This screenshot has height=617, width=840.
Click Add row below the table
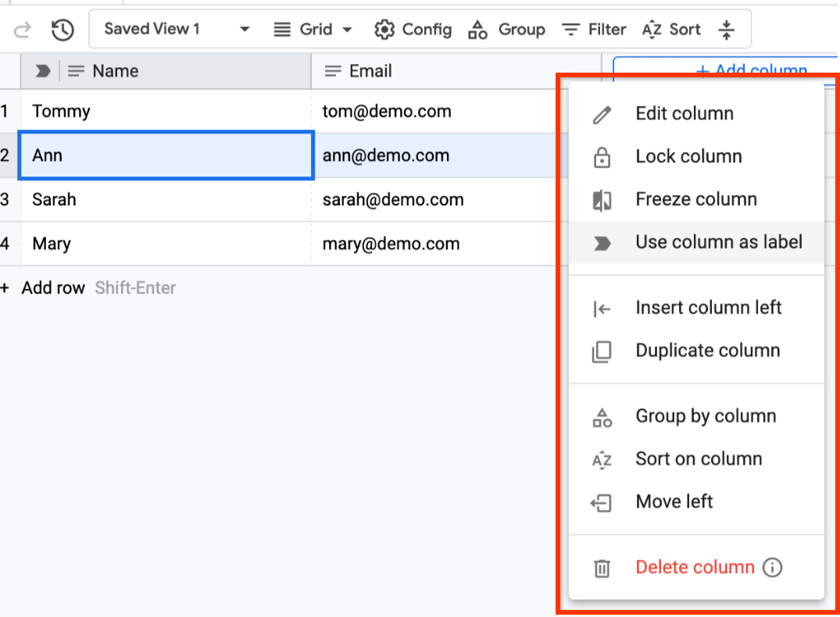[x=52, y=287]
